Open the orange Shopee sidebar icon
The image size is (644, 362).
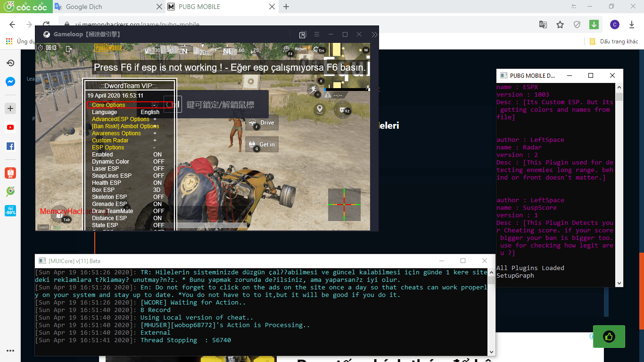10,173
